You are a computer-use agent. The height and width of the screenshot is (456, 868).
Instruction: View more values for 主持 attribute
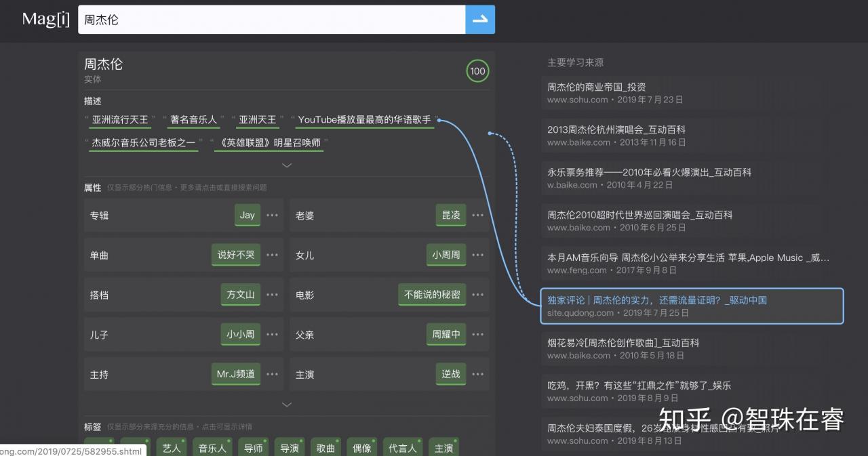coord(272,375)
